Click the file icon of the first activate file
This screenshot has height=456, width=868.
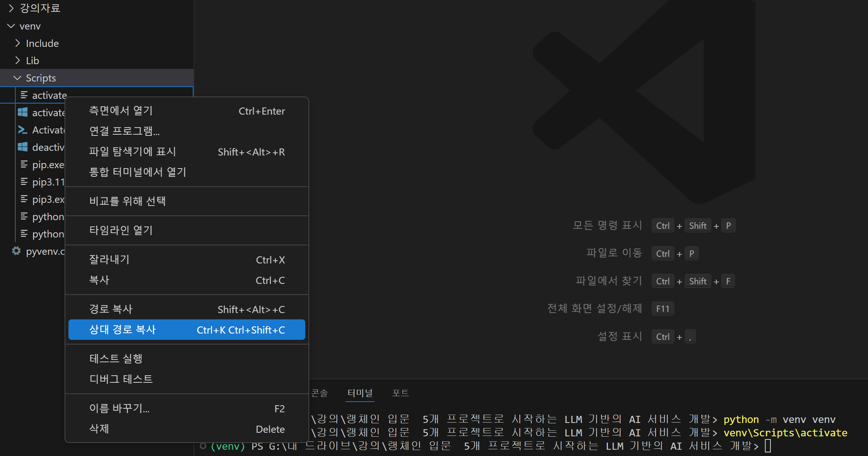tap(24, 95)
